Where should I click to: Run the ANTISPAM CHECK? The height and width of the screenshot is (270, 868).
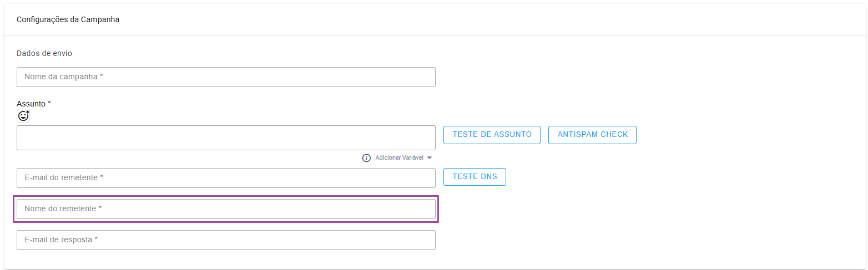click(592, 135)
